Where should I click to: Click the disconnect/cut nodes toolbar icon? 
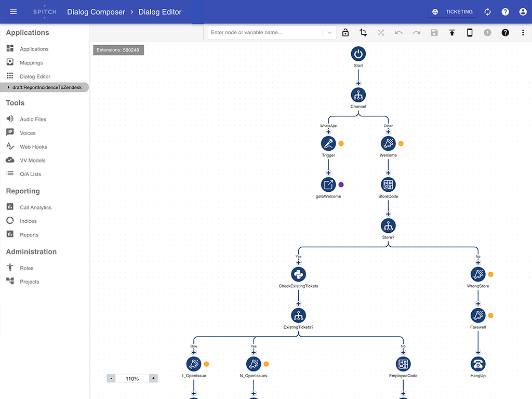(381, 32)
